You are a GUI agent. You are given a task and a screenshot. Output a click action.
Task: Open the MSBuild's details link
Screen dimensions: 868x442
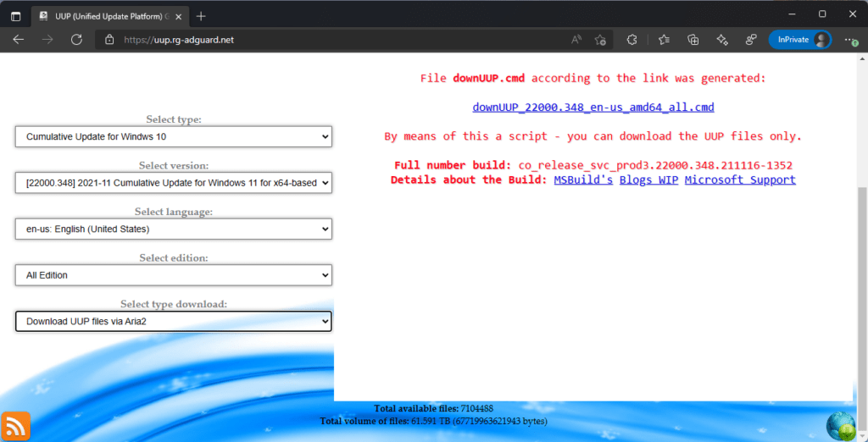point(583,180)
